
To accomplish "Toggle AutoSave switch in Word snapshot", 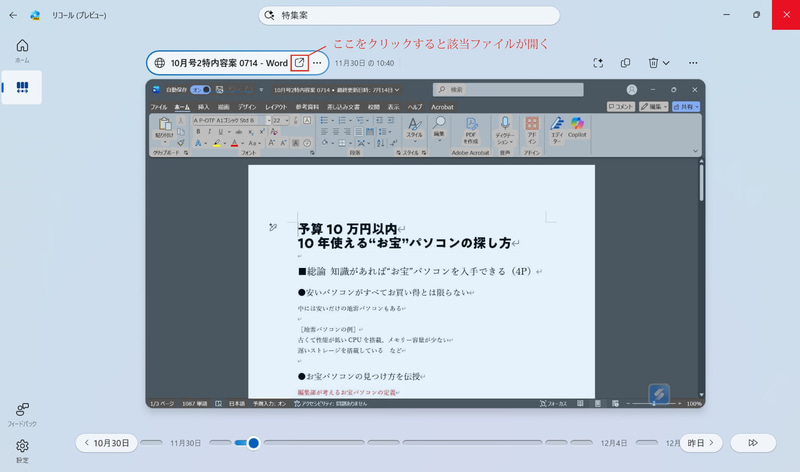I will (x=200, y=90).
